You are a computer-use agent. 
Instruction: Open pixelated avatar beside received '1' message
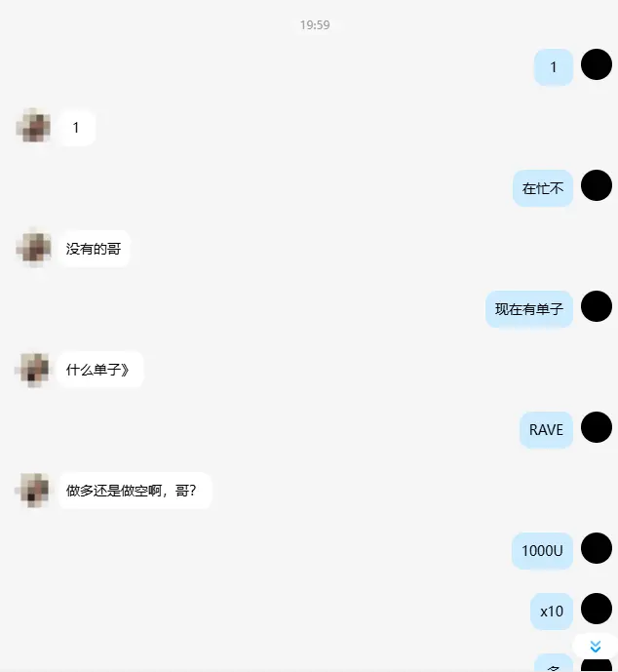(34, 127)
